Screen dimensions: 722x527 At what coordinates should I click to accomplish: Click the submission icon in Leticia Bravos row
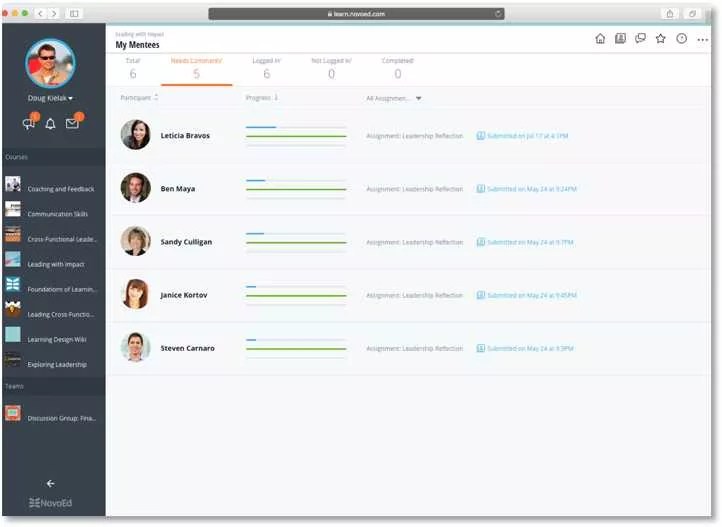(480, 136)
